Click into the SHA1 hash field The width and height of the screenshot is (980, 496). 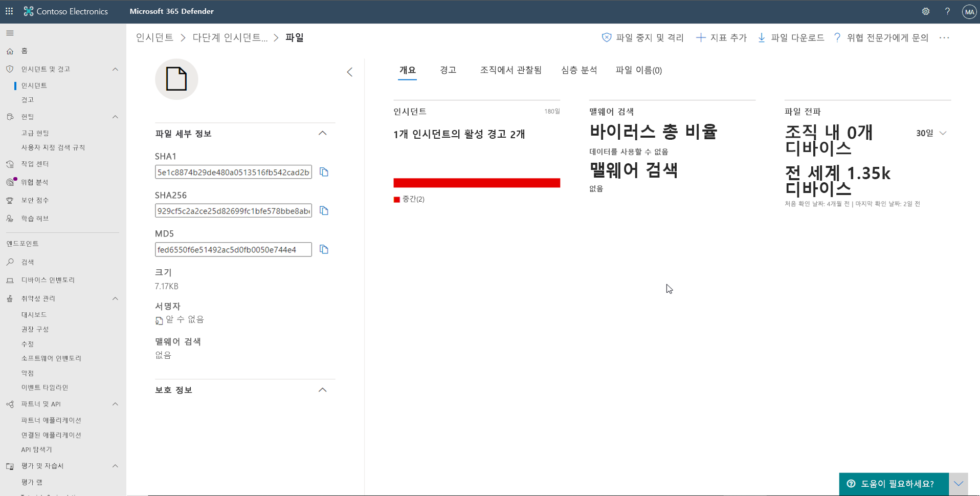(x=233, y=172)
